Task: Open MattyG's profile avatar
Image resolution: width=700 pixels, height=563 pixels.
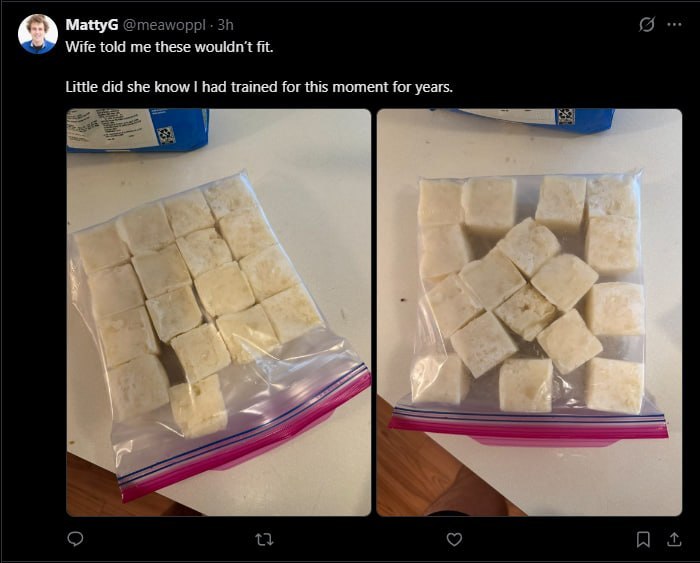Action: pos(38,34)
